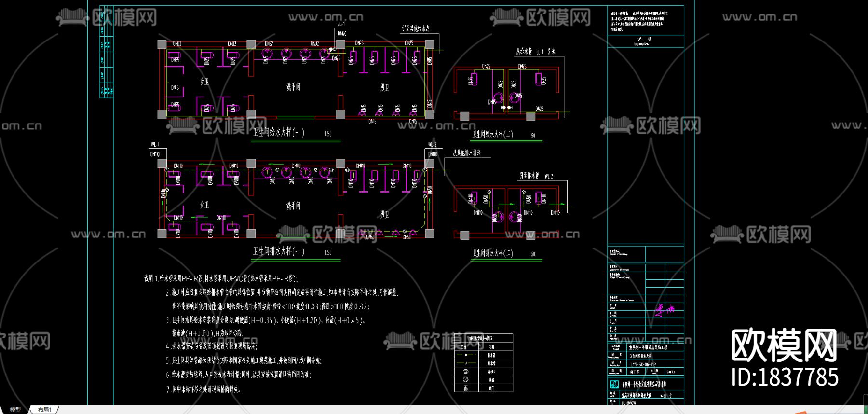
Task: Open the 布局1 layout tab
Action: coord(45,410)
